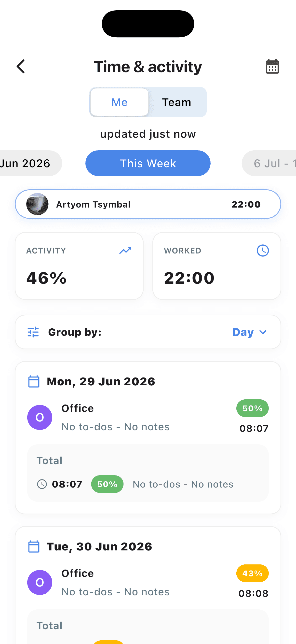This screenshot has width=296, height=644.
Task: Tap the 08:07 duration on Monday's Office row
Action: click(254, 429)
